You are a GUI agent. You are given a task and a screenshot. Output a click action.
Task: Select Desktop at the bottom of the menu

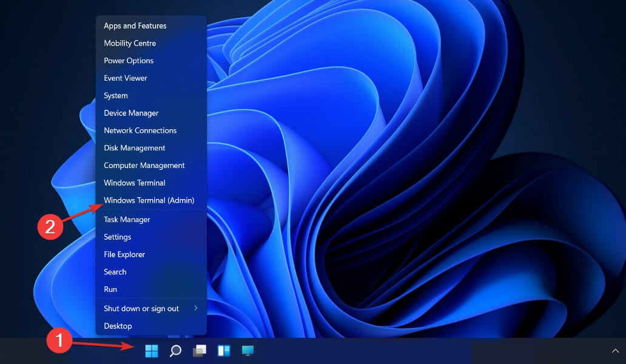tap(117, 326)
